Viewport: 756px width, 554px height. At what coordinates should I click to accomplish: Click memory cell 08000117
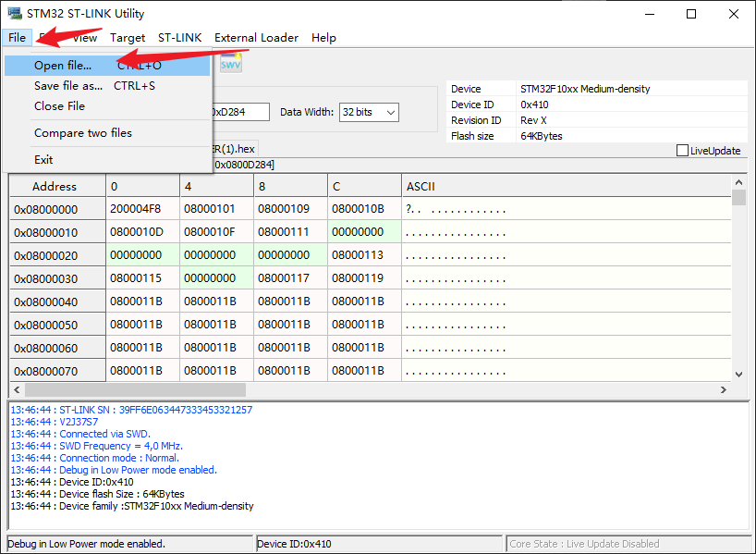click(291, 278)
